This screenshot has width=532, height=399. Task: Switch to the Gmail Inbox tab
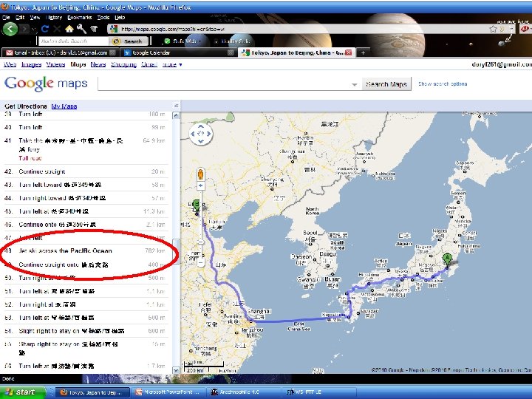61,52
